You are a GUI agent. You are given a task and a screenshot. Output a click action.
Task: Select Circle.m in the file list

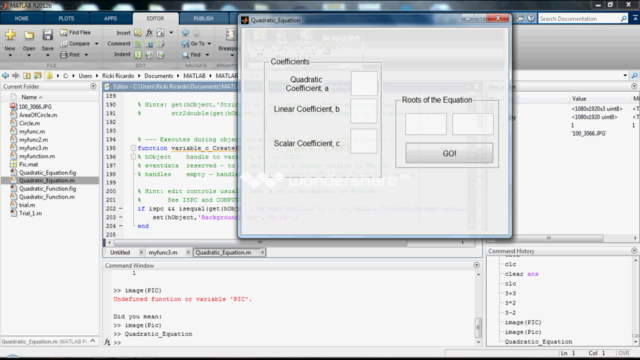pos(29,123)
